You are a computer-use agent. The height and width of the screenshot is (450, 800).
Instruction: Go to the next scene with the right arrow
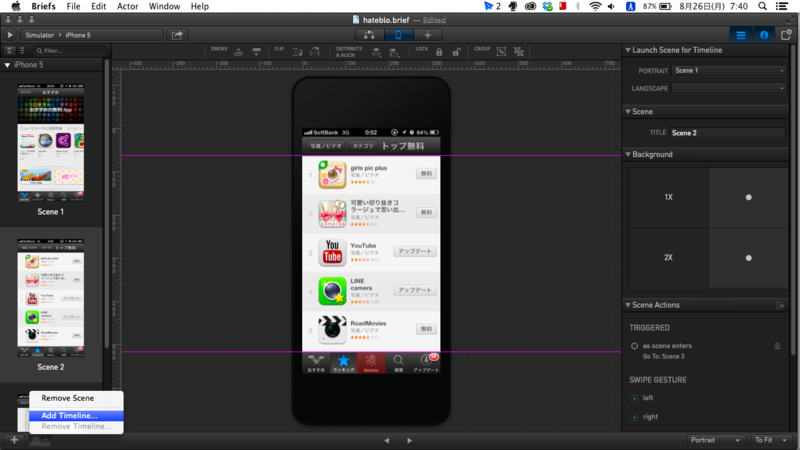[x=409, y=440]
